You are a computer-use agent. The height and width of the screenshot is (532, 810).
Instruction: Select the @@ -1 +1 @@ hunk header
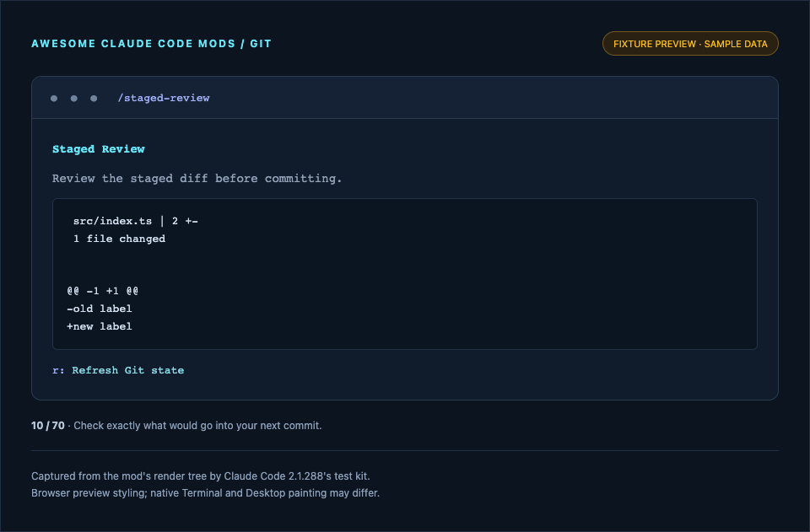point(103,291)
